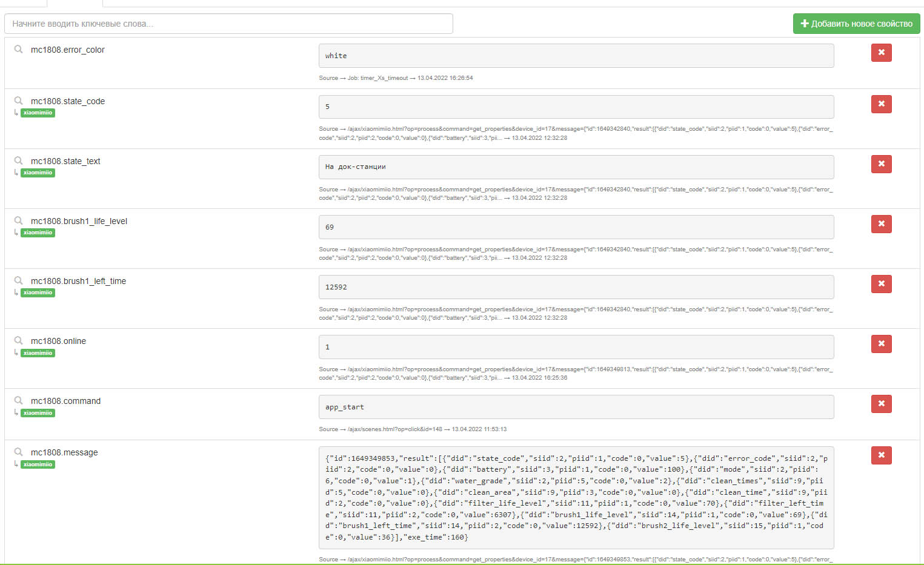Delete the mc1808.online property
The width and height of the screenshot is (924, 565).
click(881, 344)
